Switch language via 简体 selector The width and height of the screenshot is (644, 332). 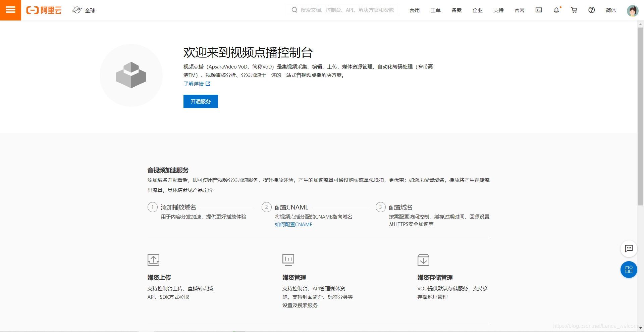click(611, 10)
